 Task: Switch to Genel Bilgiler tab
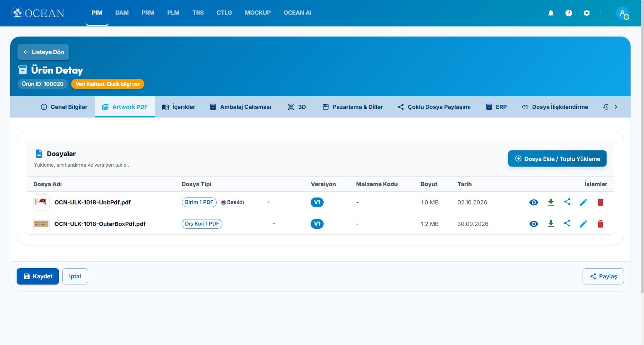pos(64,107)
